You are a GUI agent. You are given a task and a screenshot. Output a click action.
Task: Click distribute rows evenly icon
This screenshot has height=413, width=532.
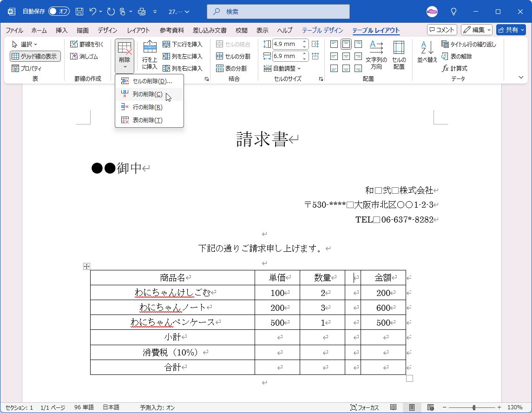click(x=315, y=44)
